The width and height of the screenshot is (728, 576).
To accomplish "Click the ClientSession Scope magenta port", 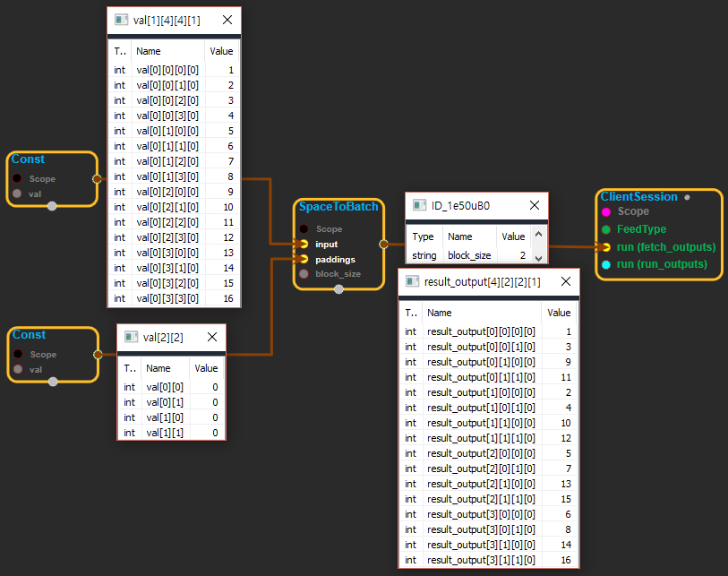I will pos(606,211).
